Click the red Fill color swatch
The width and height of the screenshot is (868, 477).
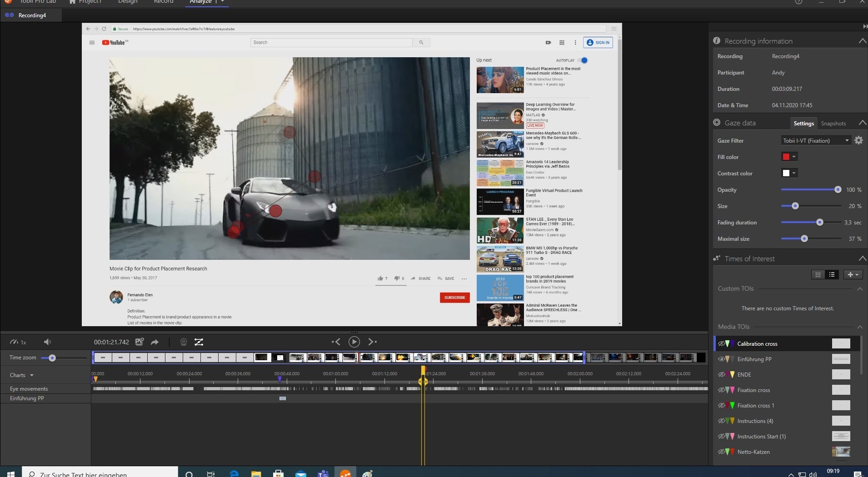click(x=786, y=157)
